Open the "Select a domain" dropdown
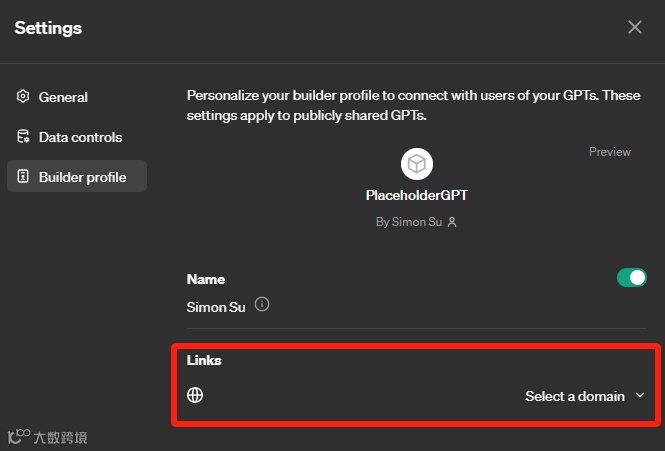The image size is (665, 451). (x=575, y=396)
